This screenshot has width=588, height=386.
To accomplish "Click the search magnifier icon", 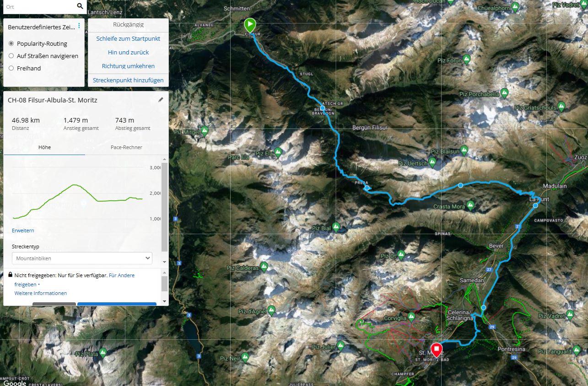I will tap(80, 6).
